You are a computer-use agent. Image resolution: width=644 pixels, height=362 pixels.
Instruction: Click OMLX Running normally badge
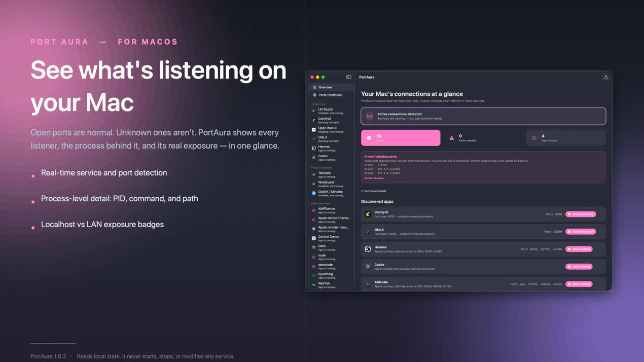tap(581, 232)
